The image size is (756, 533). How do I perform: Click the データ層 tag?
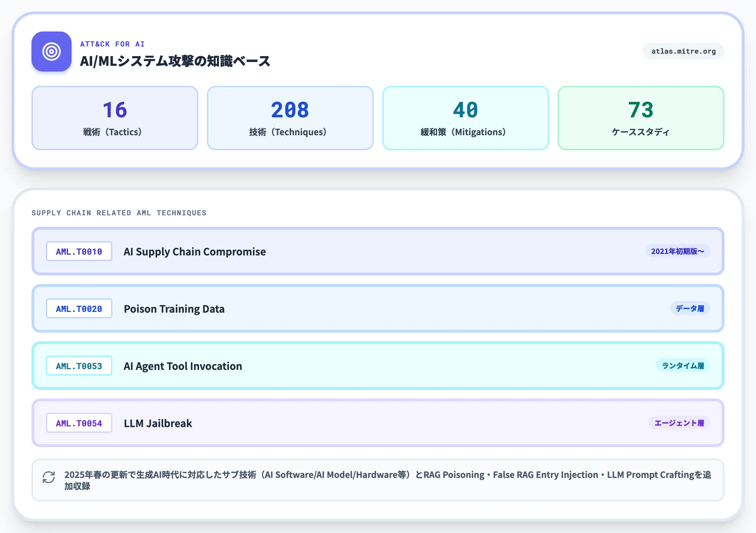click(x=690, y=308)
